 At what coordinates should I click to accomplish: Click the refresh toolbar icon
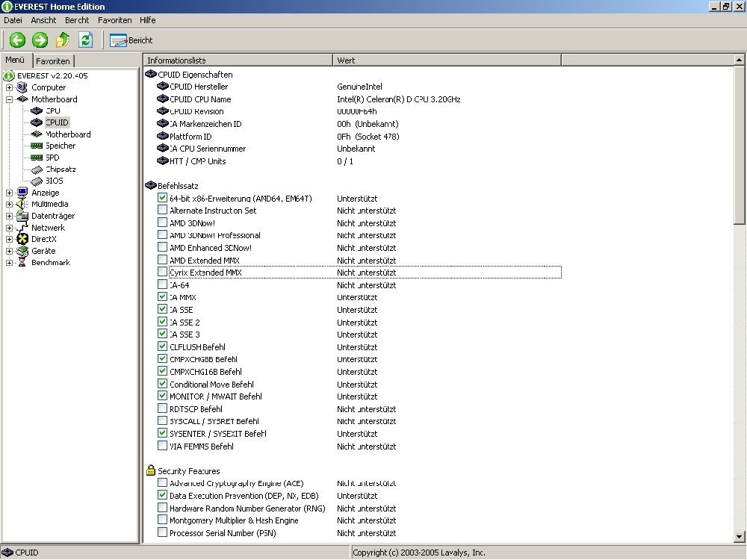coord(85,40)
